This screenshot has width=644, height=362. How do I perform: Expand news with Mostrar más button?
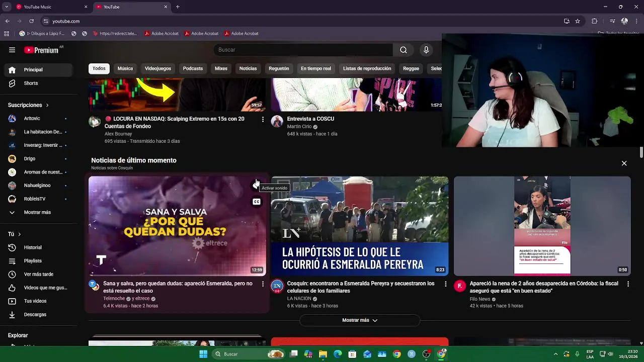[360, 320]
